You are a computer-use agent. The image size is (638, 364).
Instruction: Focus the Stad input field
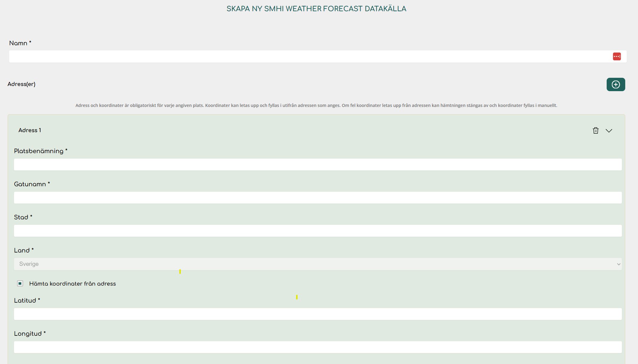coord(318,231)
